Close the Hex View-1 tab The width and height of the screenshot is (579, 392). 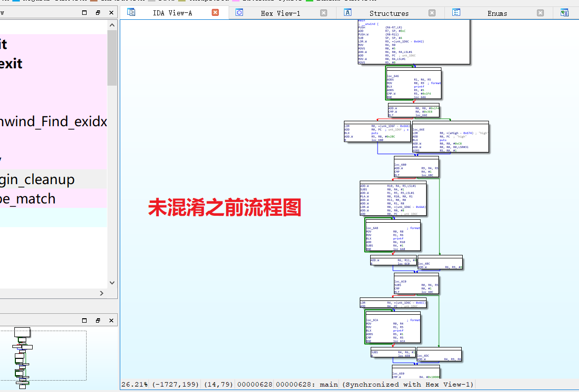(x=324, y=13)
